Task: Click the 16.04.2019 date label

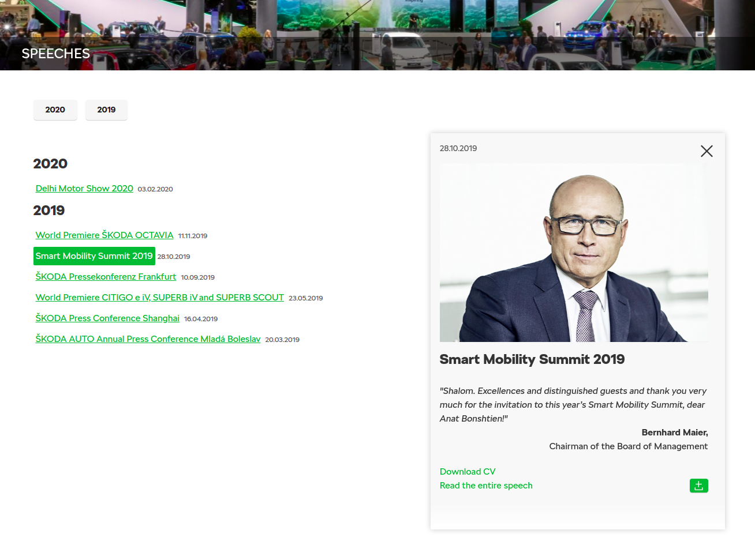Action: pyautogui.click(x=201, y=319)
